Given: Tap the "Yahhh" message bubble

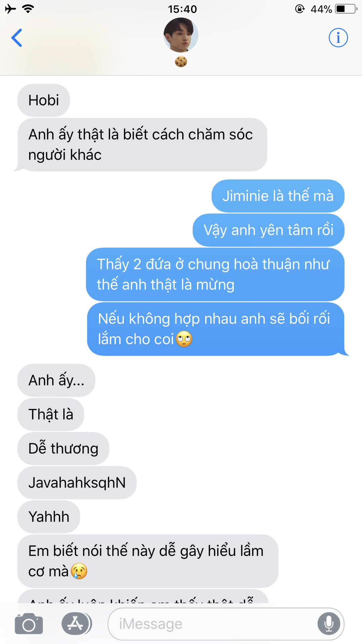Looking at the screenshot, I should [x=49, y=517].
